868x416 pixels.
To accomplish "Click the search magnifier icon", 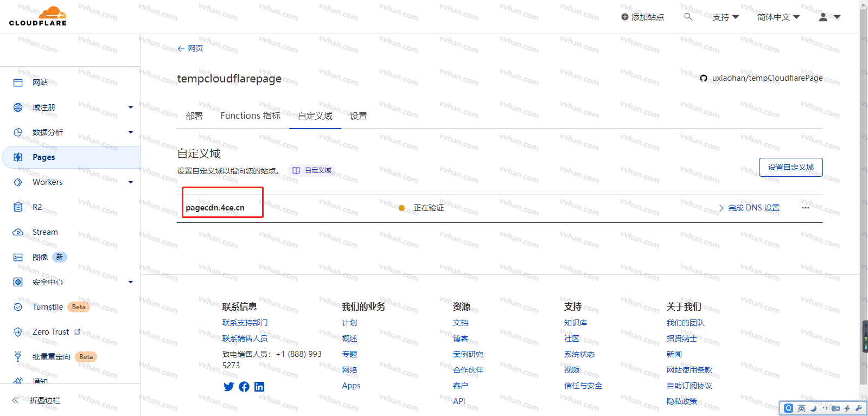I will (x=688, y=17).
